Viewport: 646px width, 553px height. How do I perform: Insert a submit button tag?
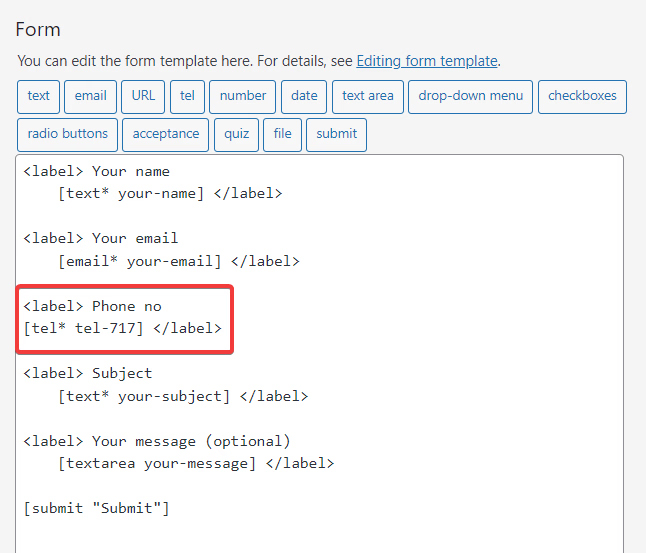click(x=337, y=135)
